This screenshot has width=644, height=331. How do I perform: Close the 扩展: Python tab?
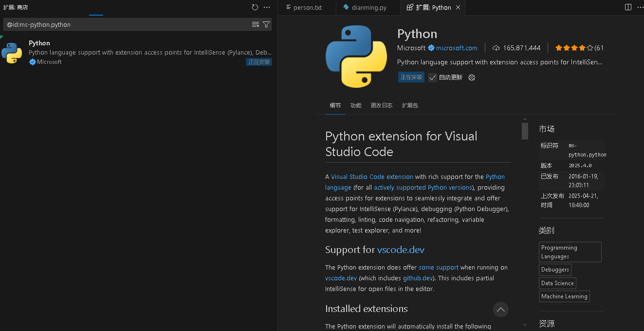pyautogui.click(x=459, y=7)
